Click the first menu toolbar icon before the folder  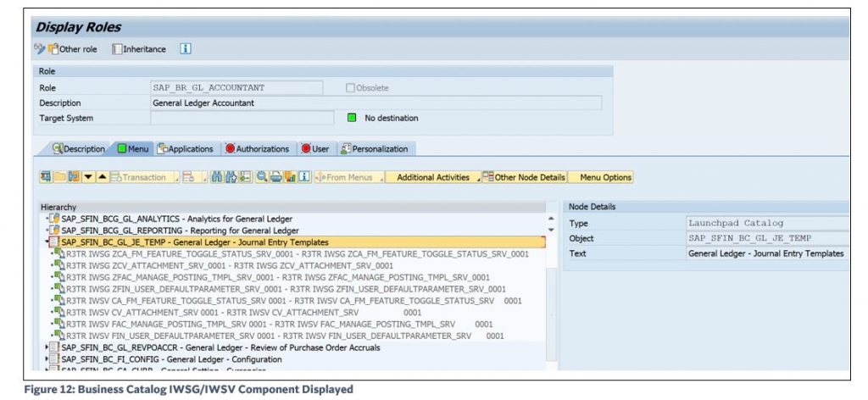[x=46, y=177]
